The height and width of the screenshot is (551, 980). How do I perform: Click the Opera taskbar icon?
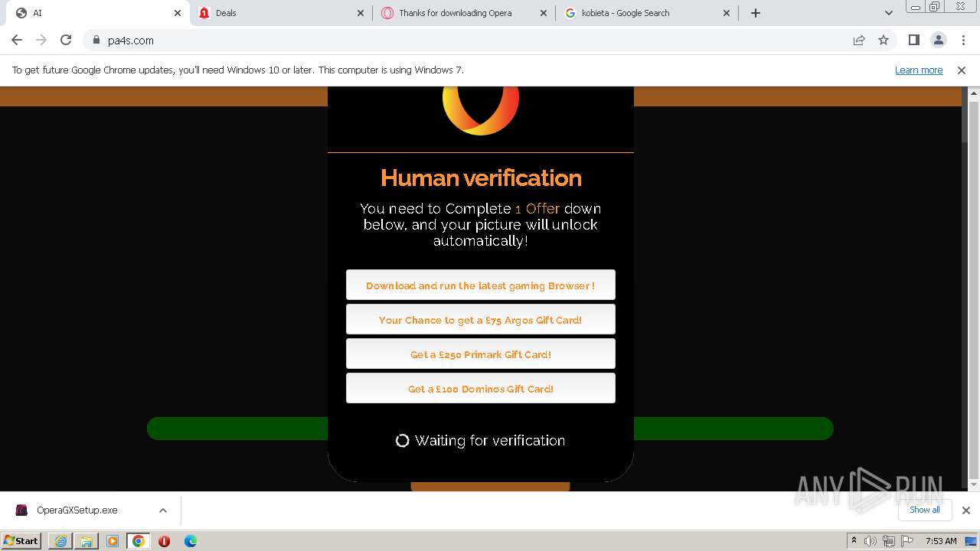(164, 541)
